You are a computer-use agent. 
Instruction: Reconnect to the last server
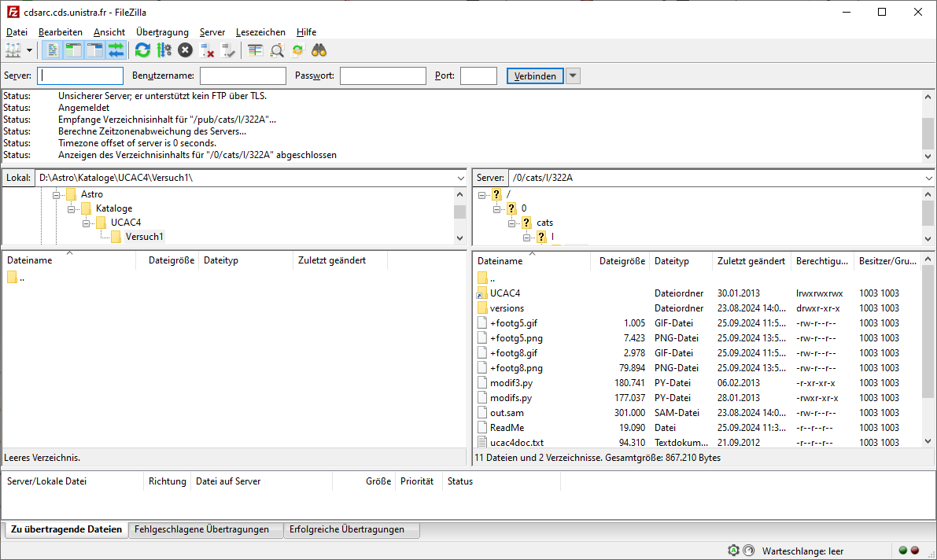click(228, 51)
